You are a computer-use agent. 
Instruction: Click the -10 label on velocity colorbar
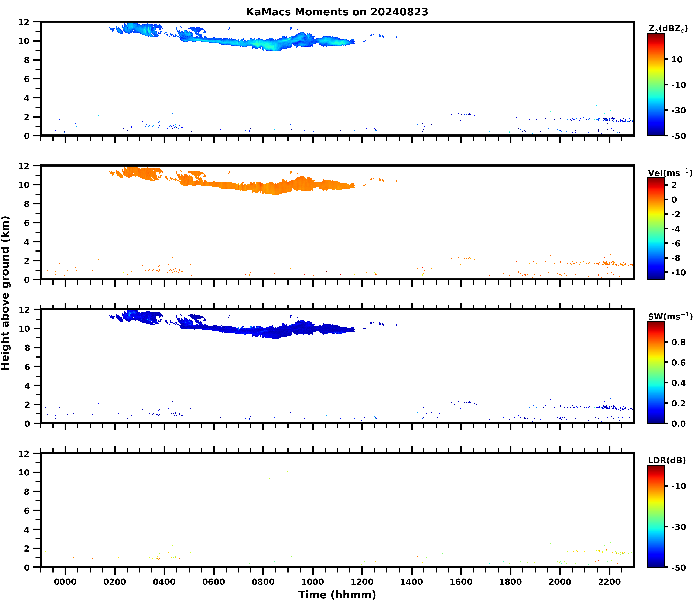pos(678,273)
